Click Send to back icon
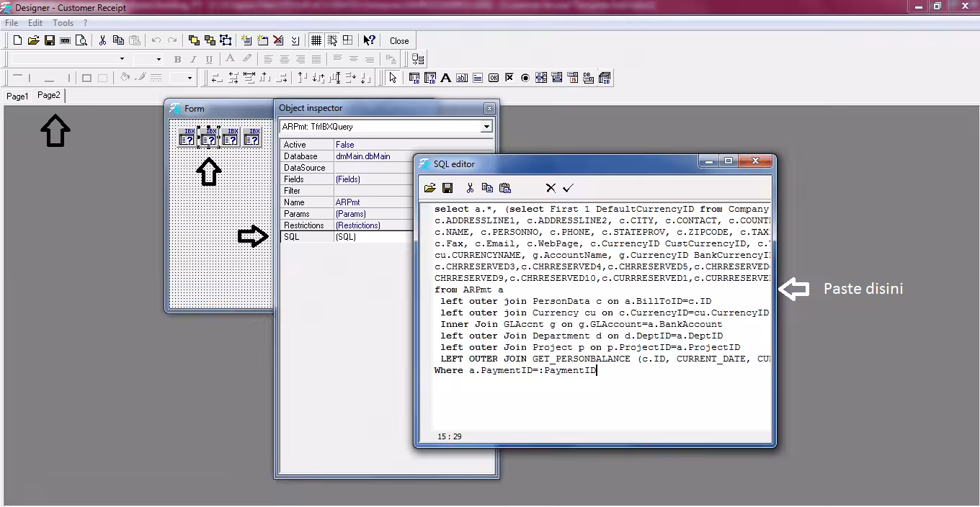 [x=210, y=40]
